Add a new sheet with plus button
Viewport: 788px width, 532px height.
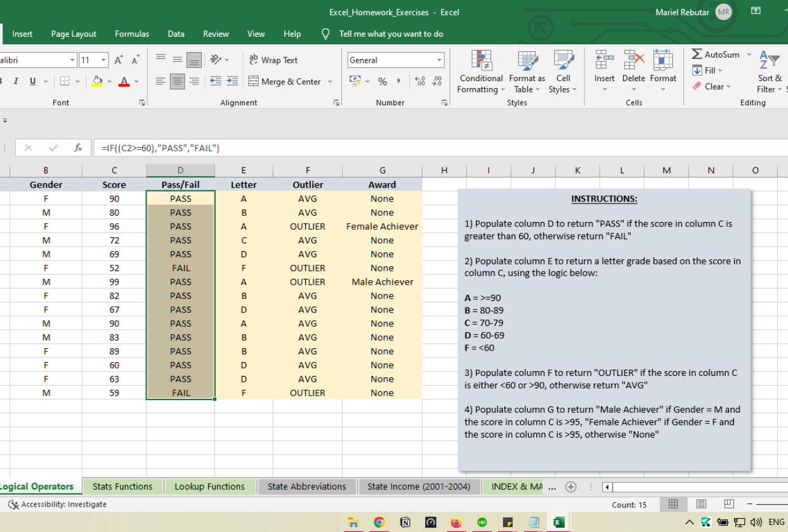(570, 486)
